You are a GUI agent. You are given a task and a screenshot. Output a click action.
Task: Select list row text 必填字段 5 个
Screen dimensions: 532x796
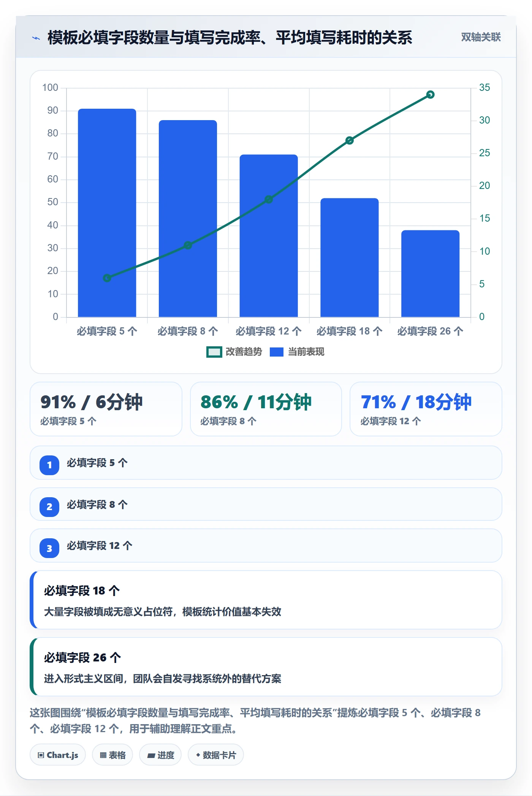[x=97, y=463]
